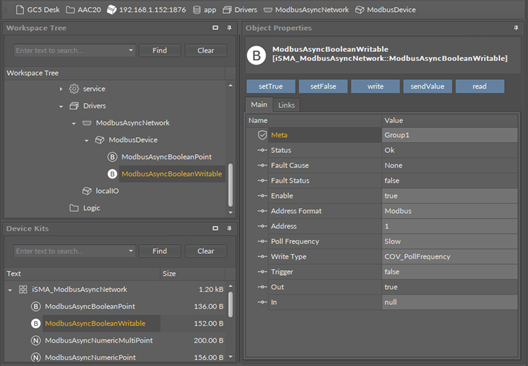The height and width of the screenshot is (366, 528).
Task: Click the Workspace Tree vertical scrollbar thumb
Action: [x=230, y=185]
